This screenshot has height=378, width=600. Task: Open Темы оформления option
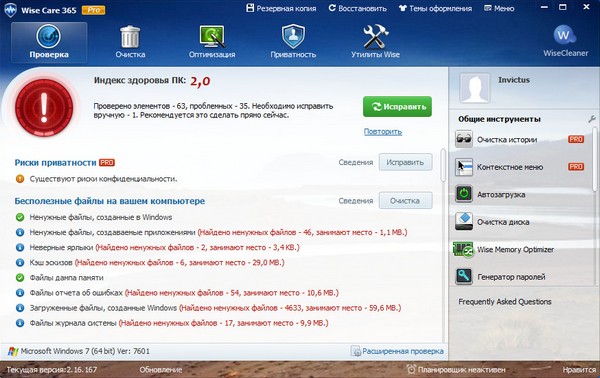(435, 8)
